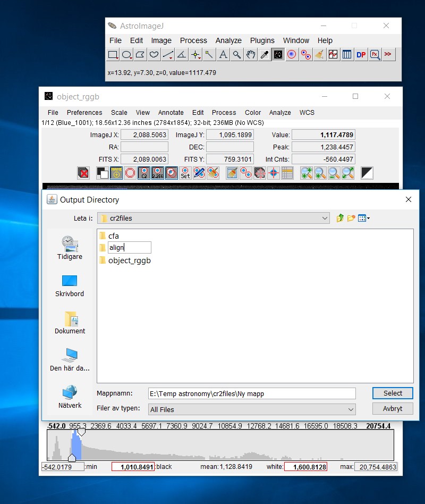
Task: Click the Px pixel inspector icon
Action: click(x=375, y=55)
